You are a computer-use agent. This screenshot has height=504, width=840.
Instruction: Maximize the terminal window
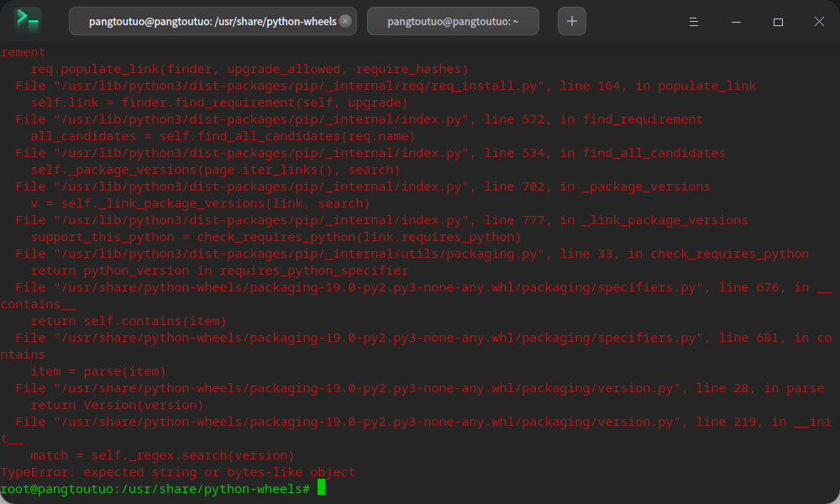(x=778, y=22)
